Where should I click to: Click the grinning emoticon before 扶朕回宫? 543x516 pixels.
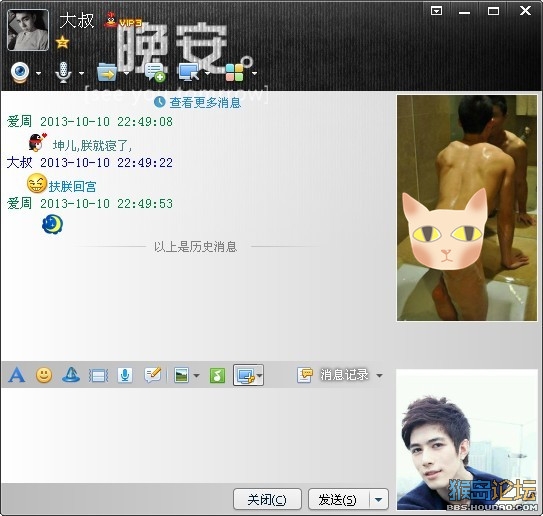pyautogui.click(x=37, y=184)
